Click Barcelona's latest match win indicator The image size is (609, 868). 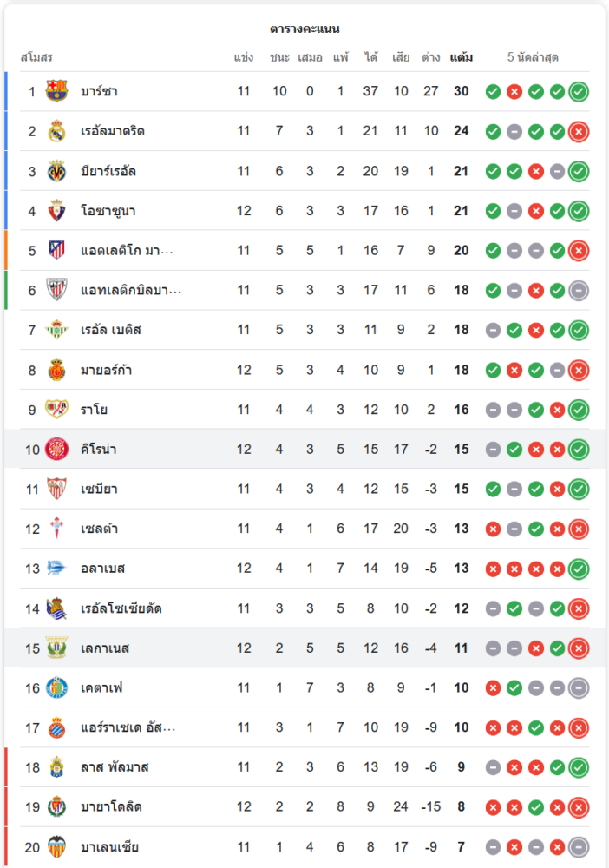(579, 91)
